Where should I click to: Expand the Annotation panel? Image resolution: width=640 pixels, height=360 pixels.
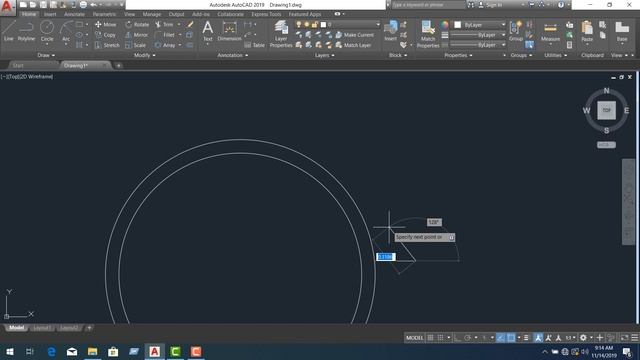click(233, 55)
